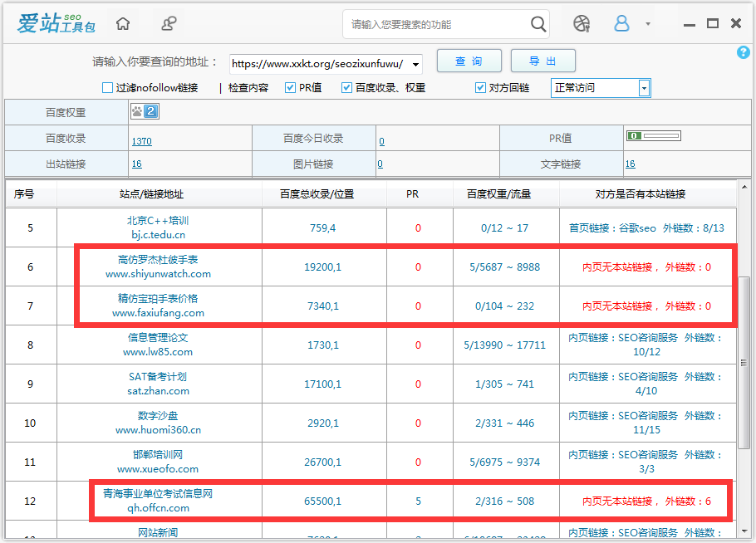Open the 正常访问 dropdown
Screen dimensions: 756x543
point(601,88)
